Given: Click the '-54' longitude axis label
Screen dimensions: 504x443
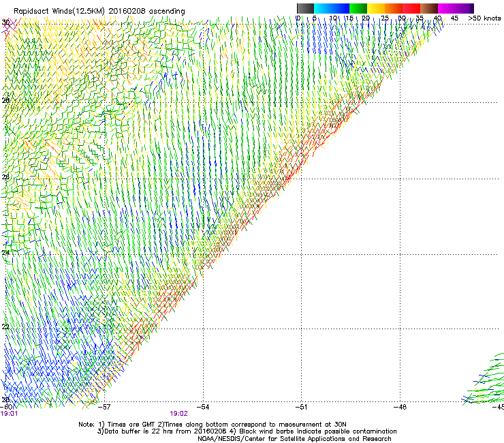Looking at the screenshot, I should click(x=203, y=407).
